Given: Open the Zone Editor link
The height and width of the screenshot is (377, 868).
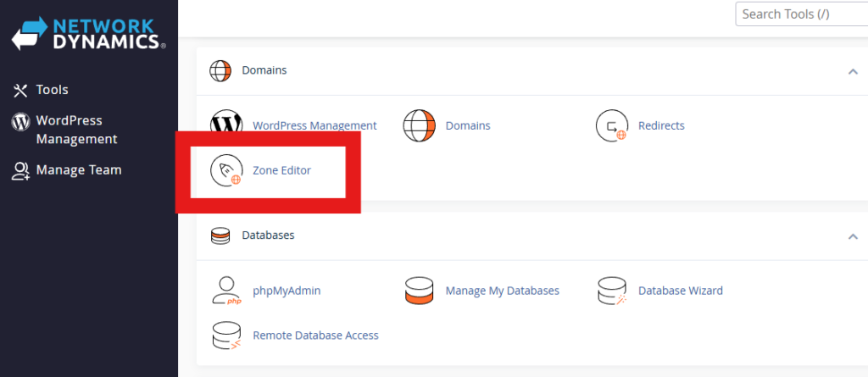Looking at the screenshot, I should click(281, 171).
